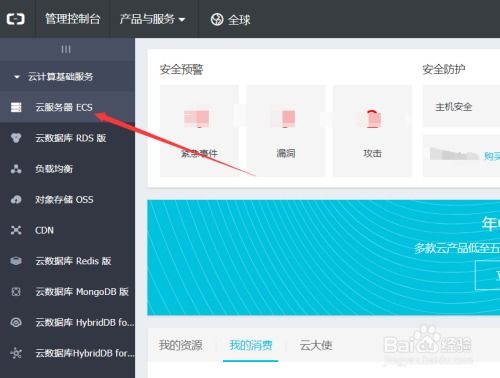Collapse the sidebar using three-bar handle
This screenshot has width=500, height=378.
(66, 49)
